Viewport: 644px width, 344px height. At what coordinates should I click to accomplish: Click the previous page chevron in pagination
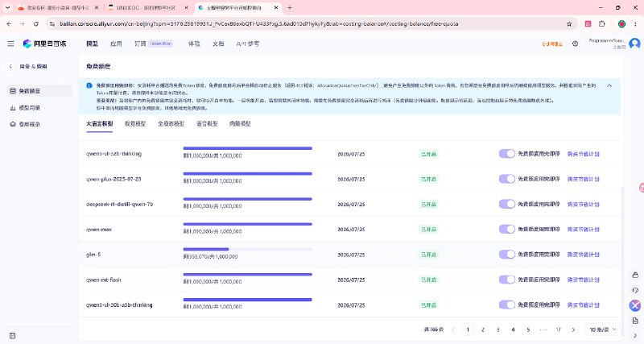pyautogui.click(x=453, y=329)
